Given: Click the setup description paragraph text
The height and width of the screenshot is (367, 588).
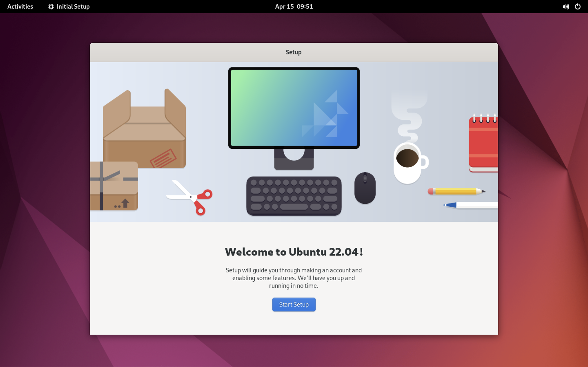Looking at the screenshot, I should tap(294, 278).
